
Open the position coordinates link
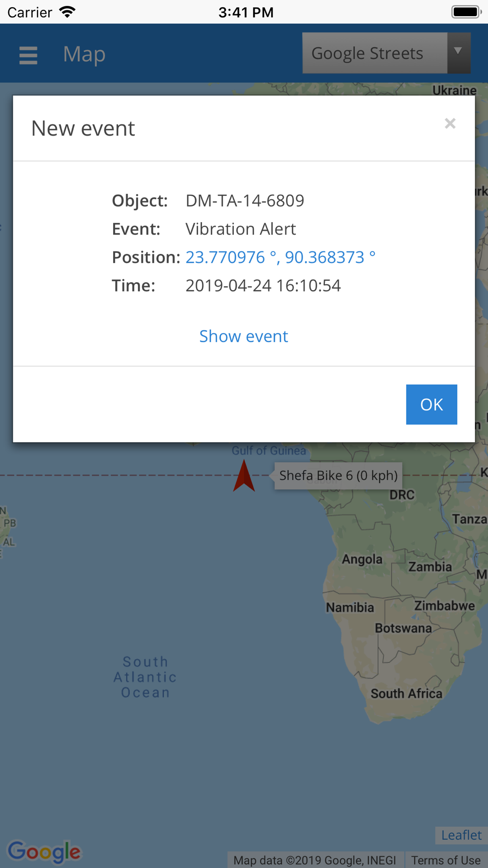[281, 257]
